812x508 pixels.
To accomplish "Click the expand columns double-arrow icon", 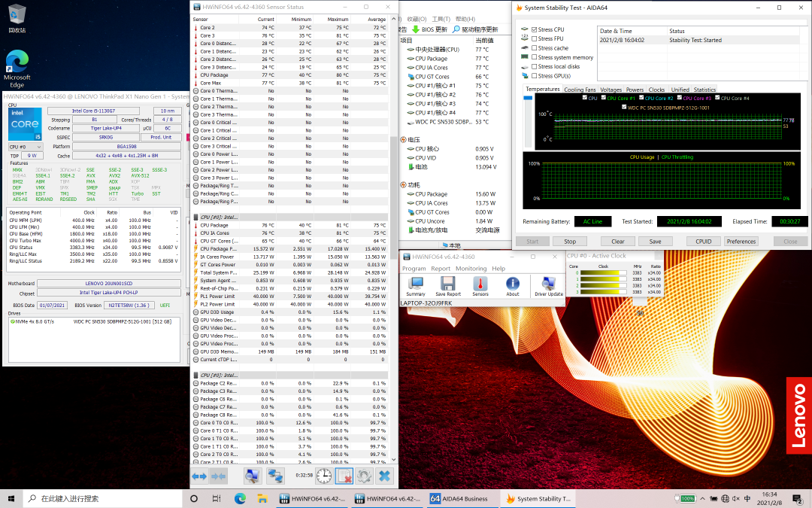I will pyautogui.click(x=199, y=476).
